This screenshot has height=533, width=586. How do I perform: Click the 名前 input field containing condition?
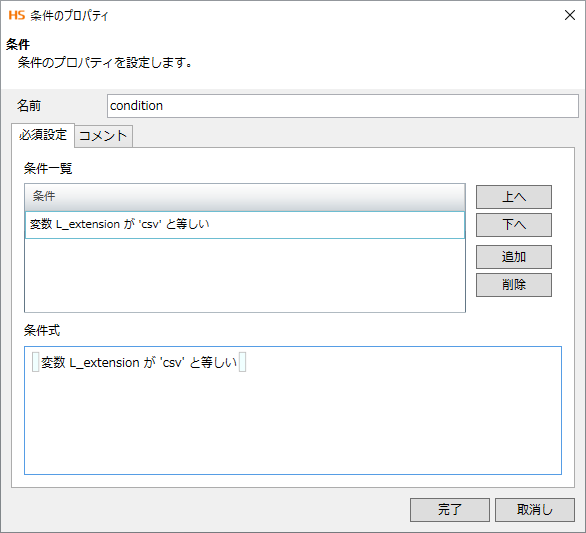[343, 106]
